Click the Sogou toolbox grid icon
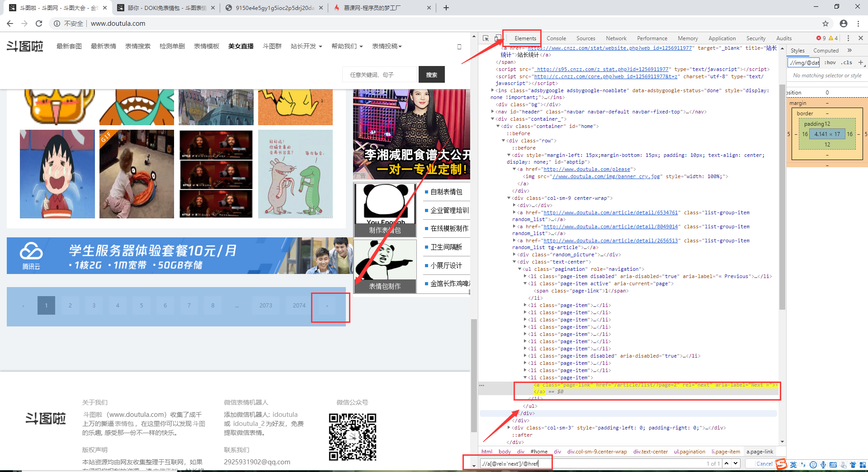 [x=863, y=465]
